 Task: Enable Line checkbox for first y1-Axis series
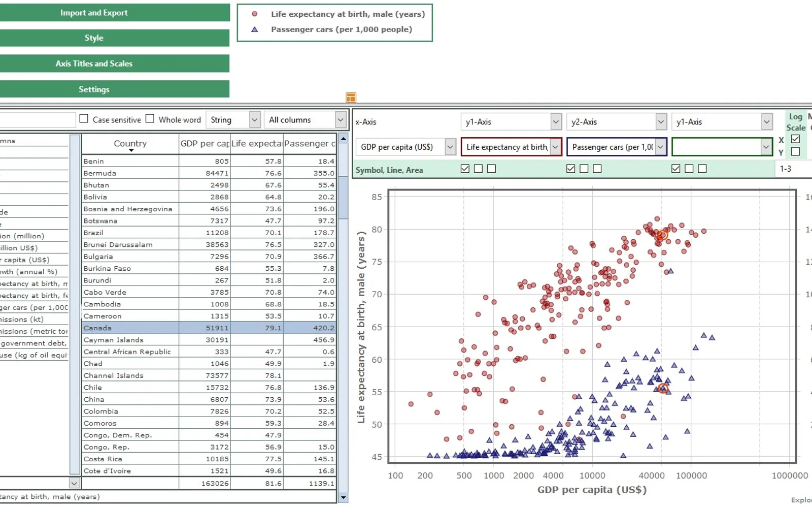pos(478,169)
